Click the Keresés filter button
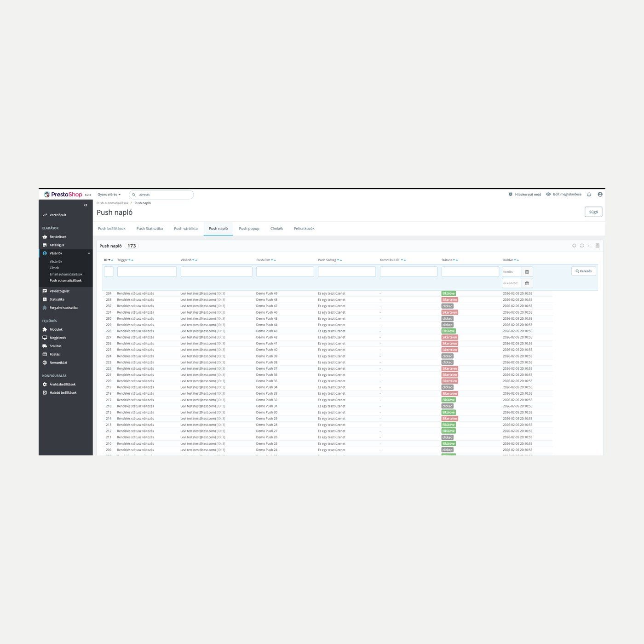The image size is (644, 644). click(584, 271)
